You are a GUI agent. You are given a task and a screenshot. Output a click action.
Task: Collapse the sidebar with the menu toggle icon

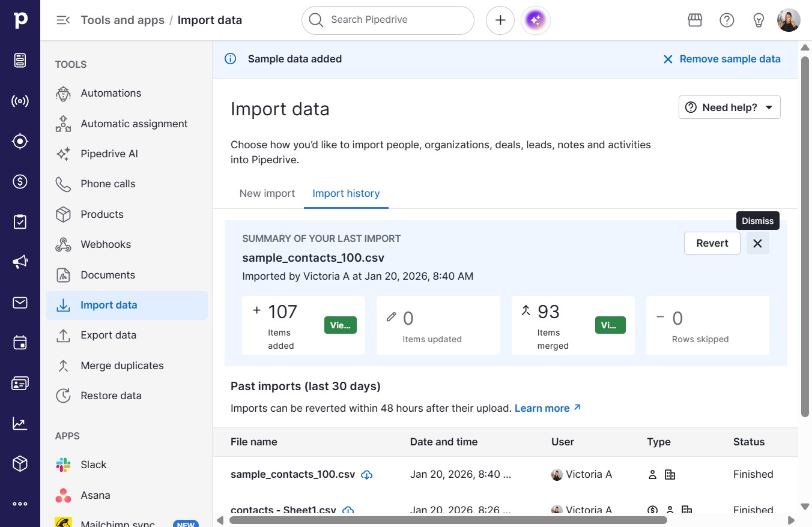[63, 20]
